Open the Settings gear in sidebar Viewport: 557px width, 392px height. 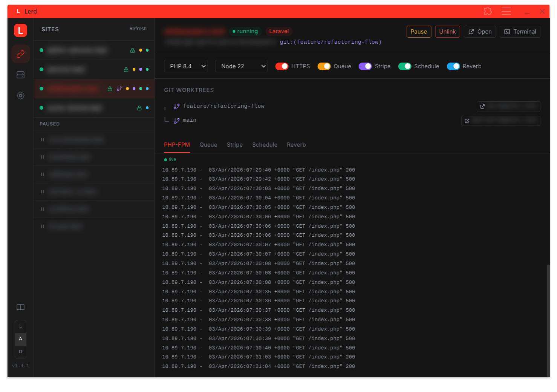pyautogui.click(x=21, y=95)
